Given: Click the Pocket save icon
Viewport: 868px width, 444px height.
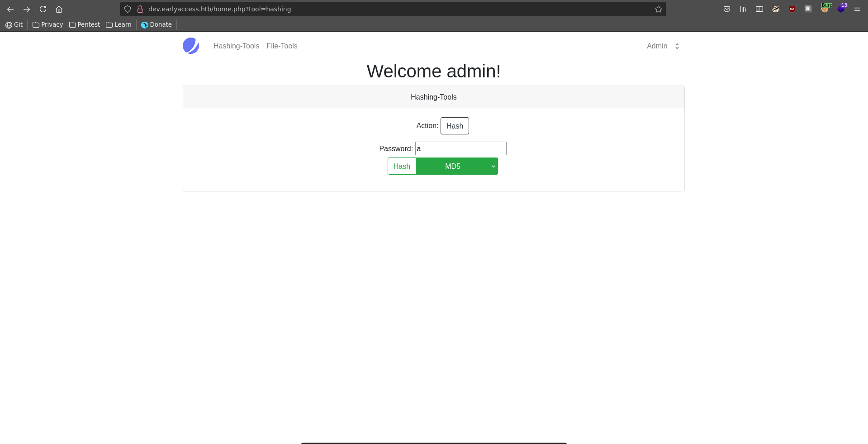Looking at the screenshot, I should click(x=726, y=9).
